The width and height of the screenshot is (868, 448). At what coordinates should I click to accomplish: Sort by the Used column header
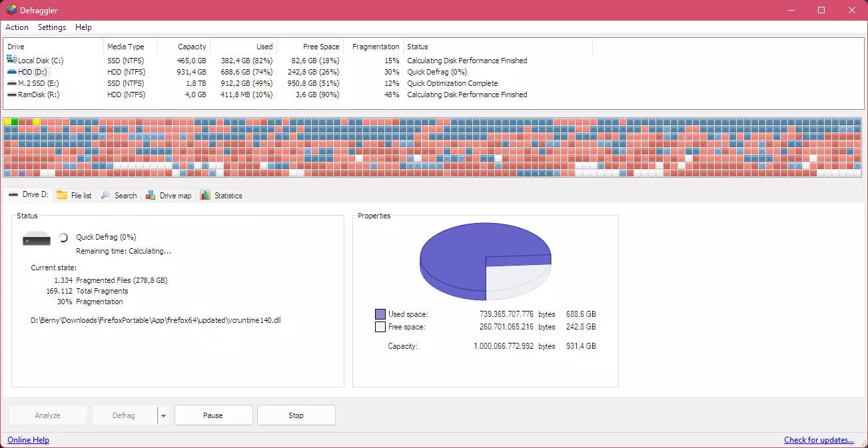point(243,47)
